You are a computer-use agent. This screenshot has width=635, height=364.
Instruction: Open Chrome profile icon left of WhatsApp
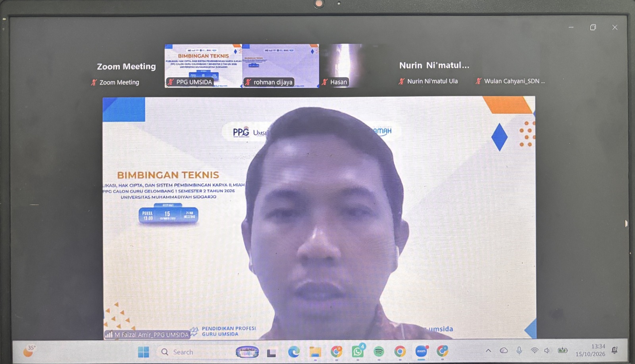pyautogui.click(x=337, y=351)
